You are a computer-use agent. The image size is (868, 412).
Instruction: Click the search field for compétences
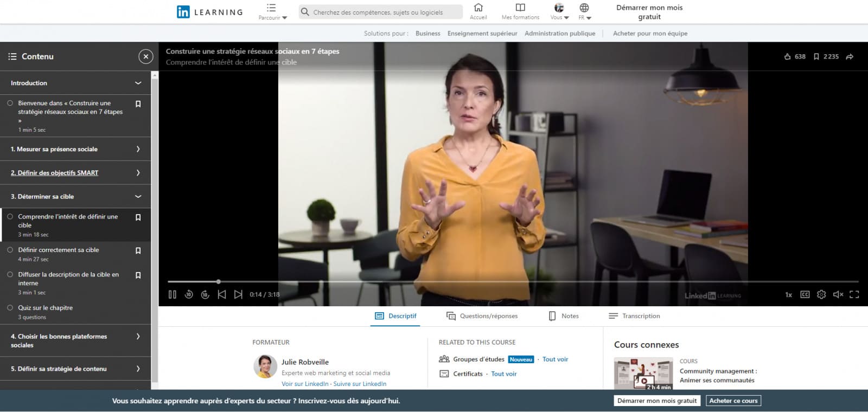(381, 12)
